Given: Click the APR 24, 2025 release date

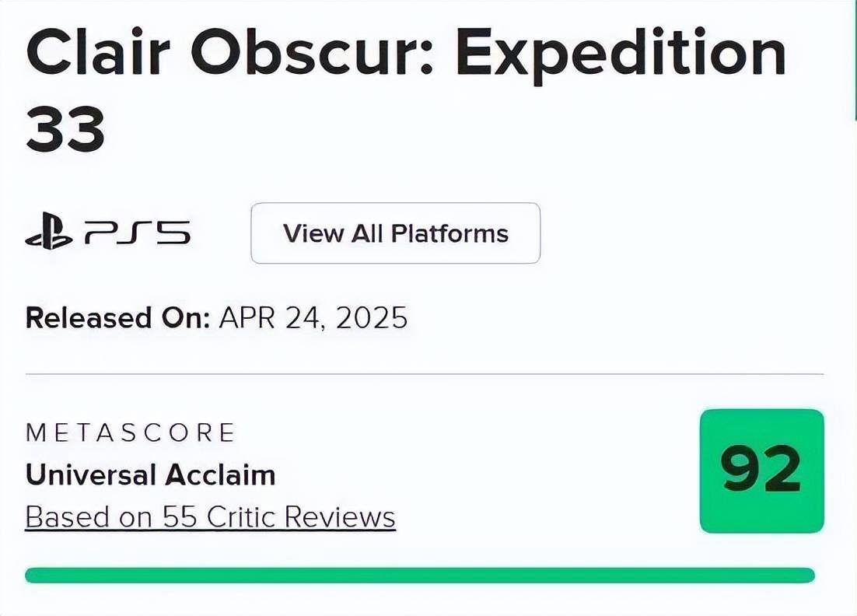Looking at the screenshot, I should tap(313, 317).
